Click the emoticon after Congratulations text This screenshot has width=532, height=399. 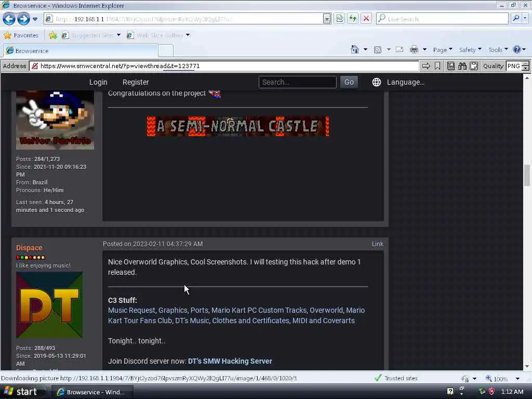215,94
